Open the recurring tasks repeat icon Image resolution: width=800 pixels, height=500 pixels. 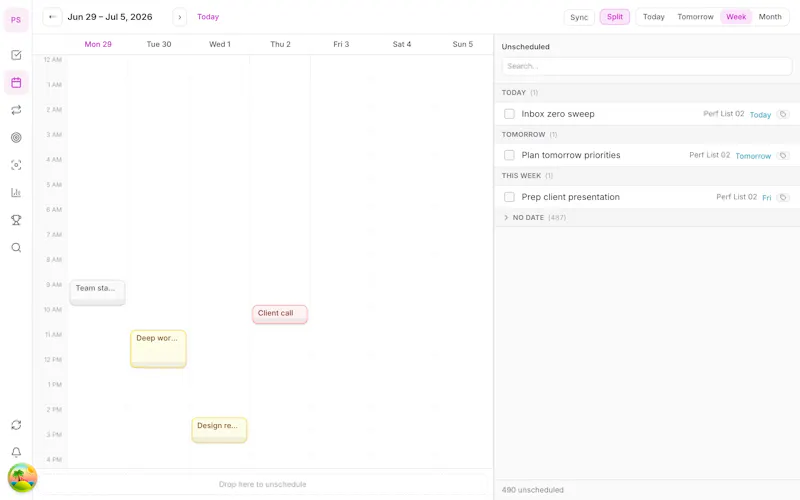[16, 110]
